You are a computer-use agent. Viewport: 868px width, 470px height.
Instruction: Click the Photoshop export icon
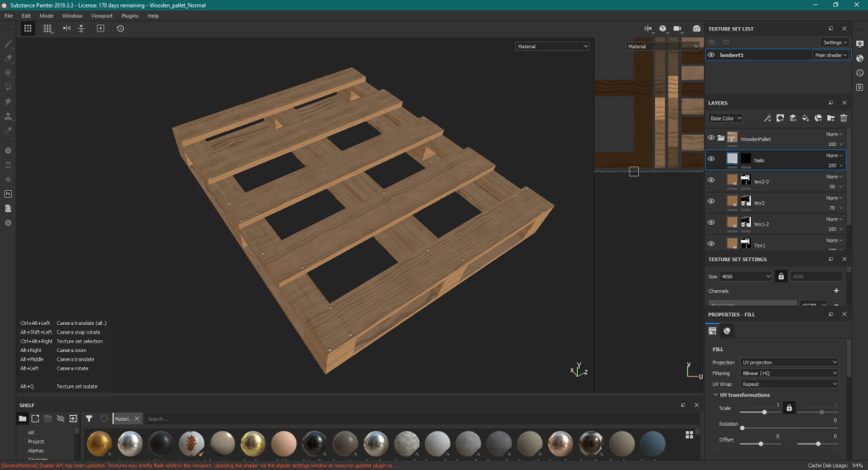pyautogui.click(x=8, y=193)
